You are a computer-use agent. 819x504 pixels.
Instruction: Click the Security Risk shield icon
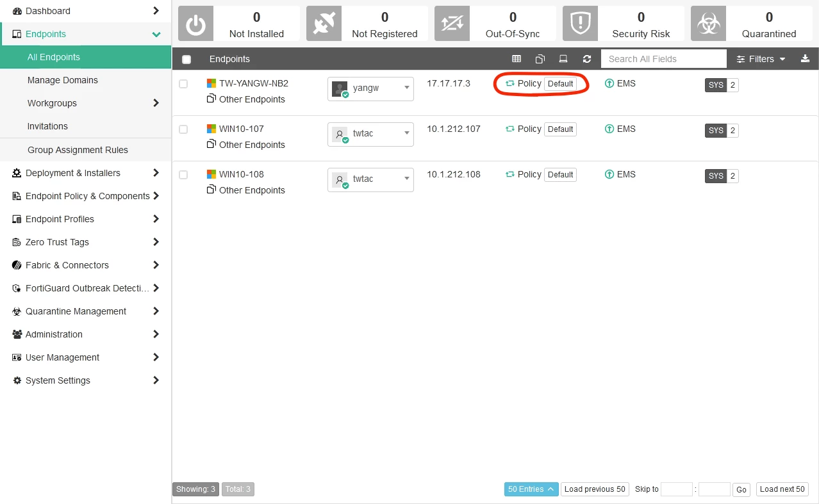pos(580,24)
